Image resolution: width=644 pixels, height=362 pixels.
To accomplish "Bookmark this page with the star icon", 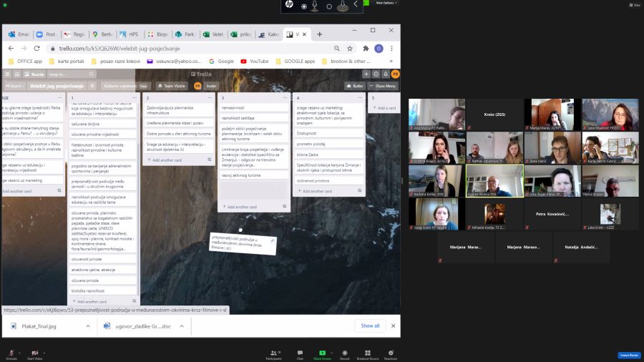I will coord(350,49).
